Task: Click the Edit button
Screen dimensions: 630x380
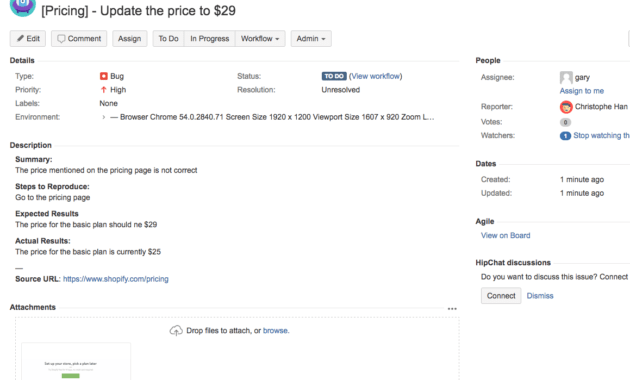Action: [28, 39]
